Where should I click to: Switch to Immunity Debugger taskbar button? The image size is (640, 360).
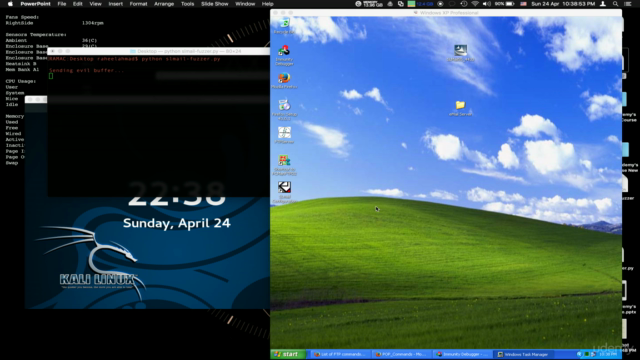[462, 354]
